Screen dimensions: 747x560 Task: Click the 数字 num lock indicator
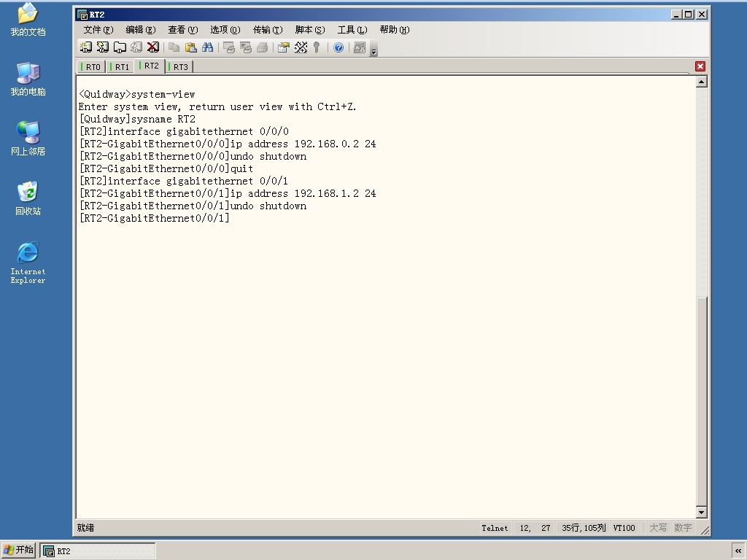(x=683, y=528)
